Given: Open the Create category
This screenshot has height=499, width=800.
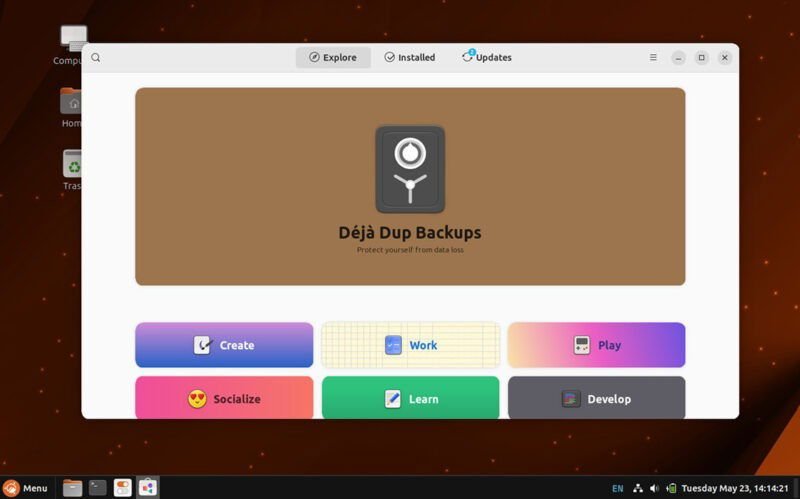Looking at the screenshot, I should tap(224, 345).
